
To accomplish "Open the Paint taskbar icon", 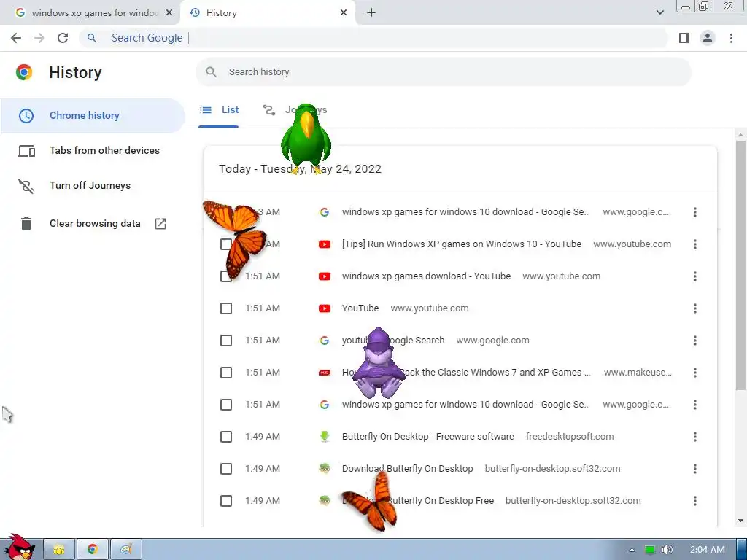I will (125, 549).
